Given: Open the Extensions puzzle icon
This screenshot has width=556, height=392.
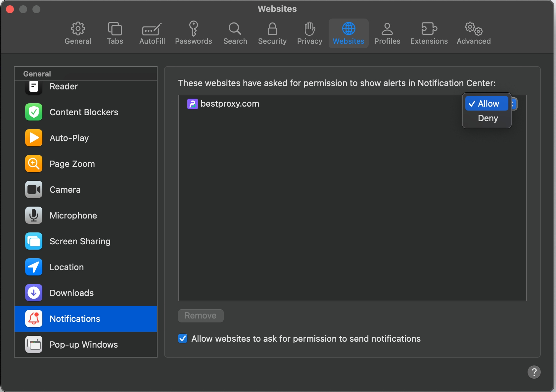Looking at the screenshot, I should click(429, 29).
